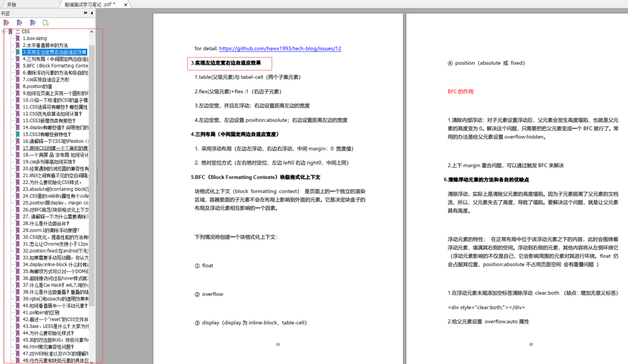Image resolution: width=628 pixels, height=364 pixels.
Task: Open bookmark 41.px和em的区别
Action: 41,312
